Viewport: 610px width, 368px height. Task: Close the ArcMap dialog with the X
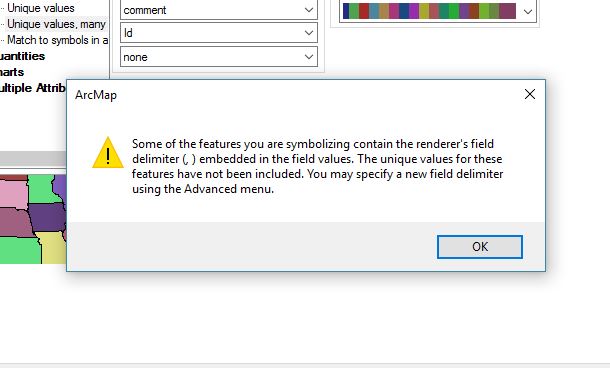529,94
